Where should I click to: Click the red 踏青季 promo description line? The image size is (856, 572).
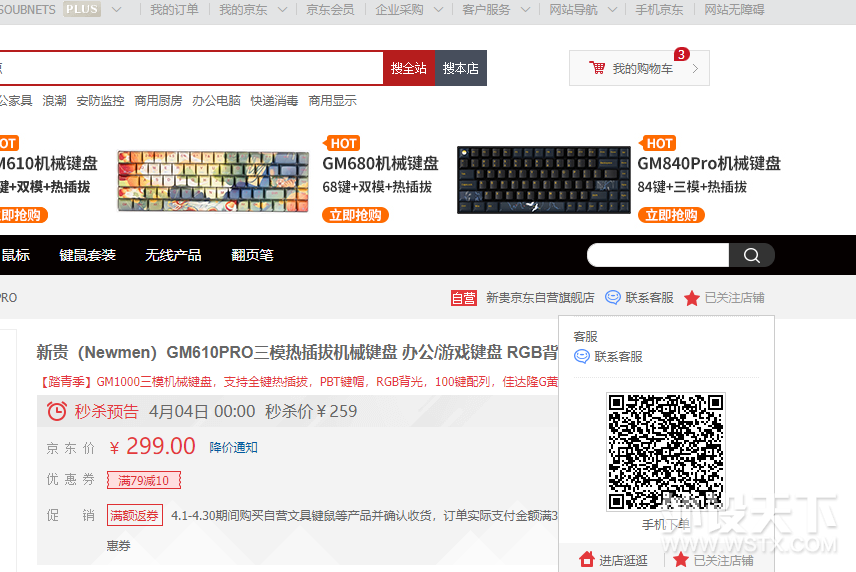click(x=297, y=382)
